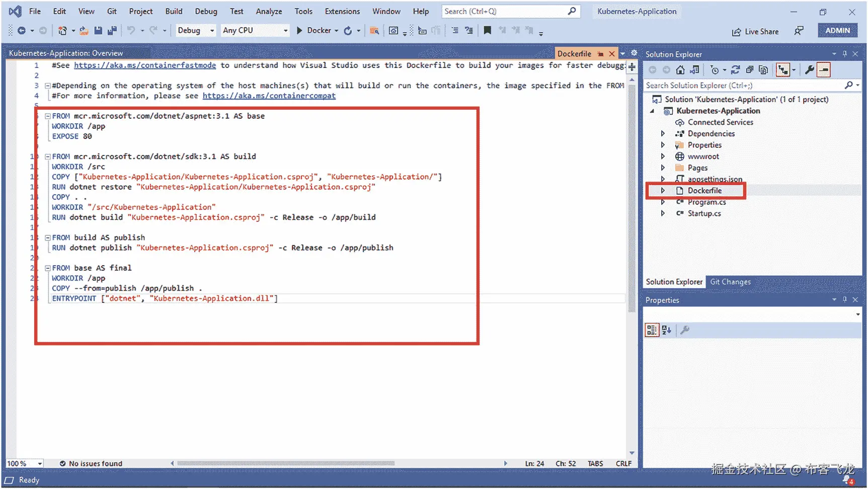Click the Sync with Active Document icon
Viewport: 868px width, 489px height.
[x=695, y=70]
